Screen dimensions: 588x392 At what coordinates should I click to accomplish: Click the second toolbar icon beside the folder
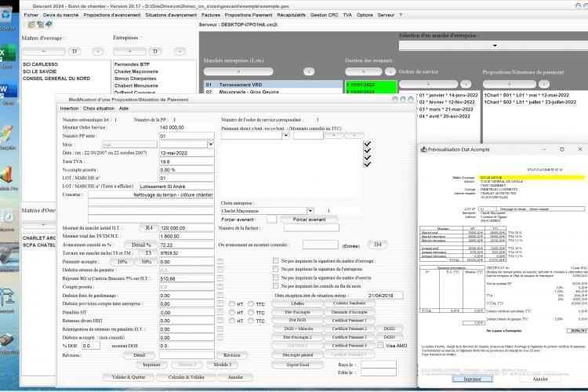(x=40, y=25)
